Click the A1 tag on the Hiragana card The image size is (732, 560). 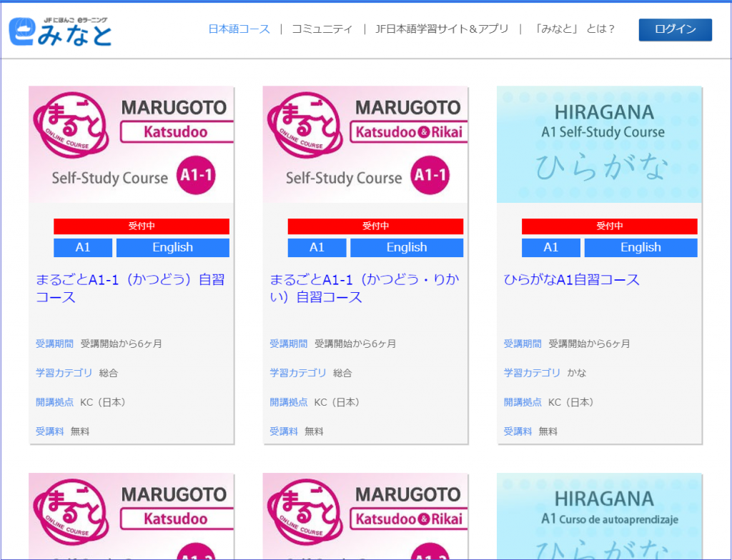551,247
